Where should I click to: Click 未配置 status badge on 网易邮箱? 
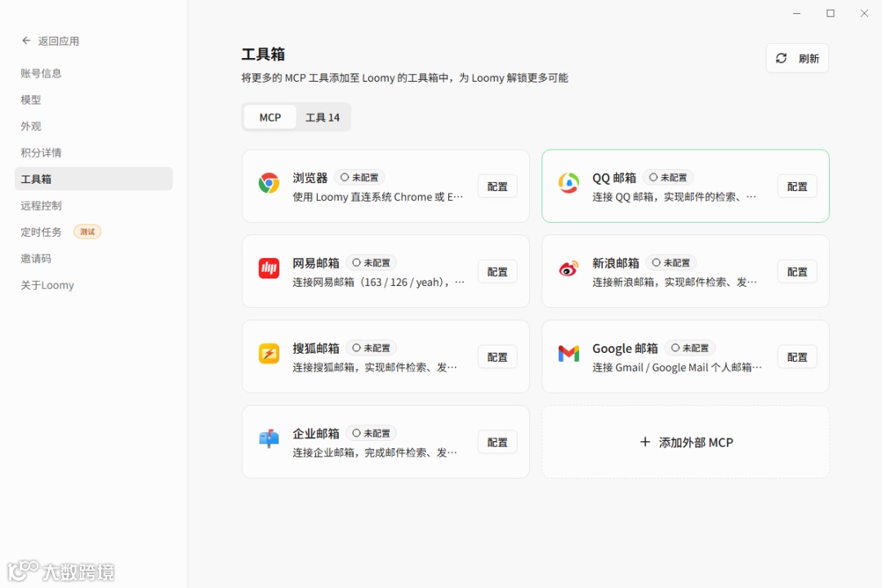pyautogui.click(x=372, y=263)
